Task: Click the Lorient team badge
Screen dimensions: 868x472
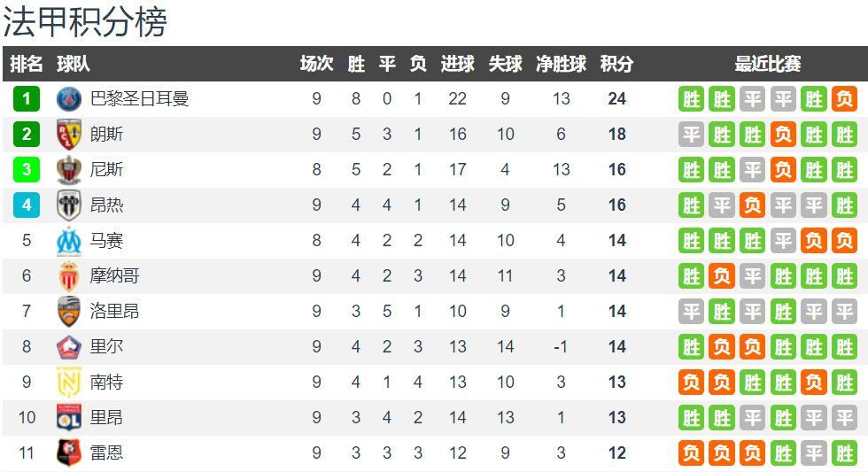Action: [69, 312]
